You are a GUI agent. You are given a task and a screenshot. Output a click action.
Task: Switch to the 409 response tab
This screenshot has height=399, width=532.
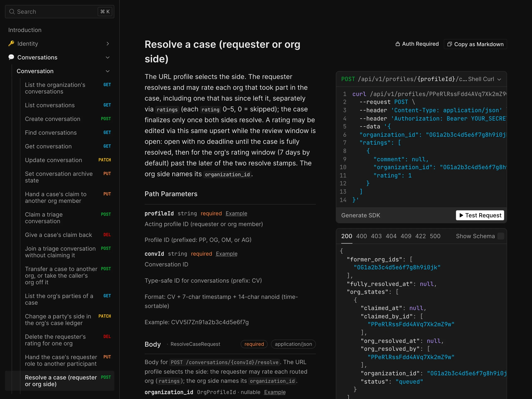click(x=406, y=236)
